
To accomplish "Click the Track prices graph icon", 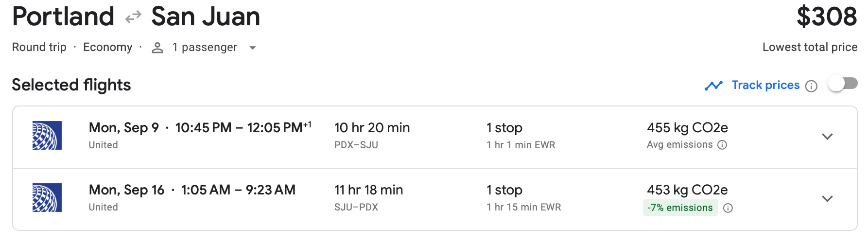I will tap(713, 86).
